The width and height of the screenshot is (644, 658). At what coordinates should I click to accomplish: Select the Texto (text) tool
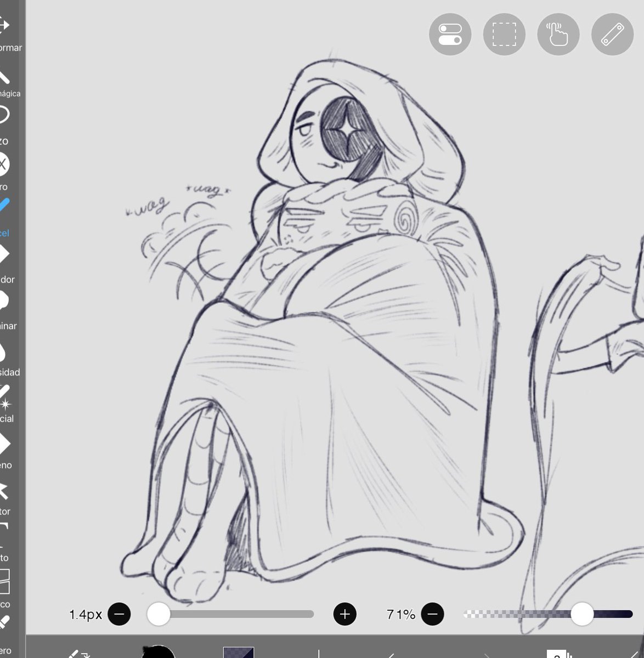click(x=4, y=542)
